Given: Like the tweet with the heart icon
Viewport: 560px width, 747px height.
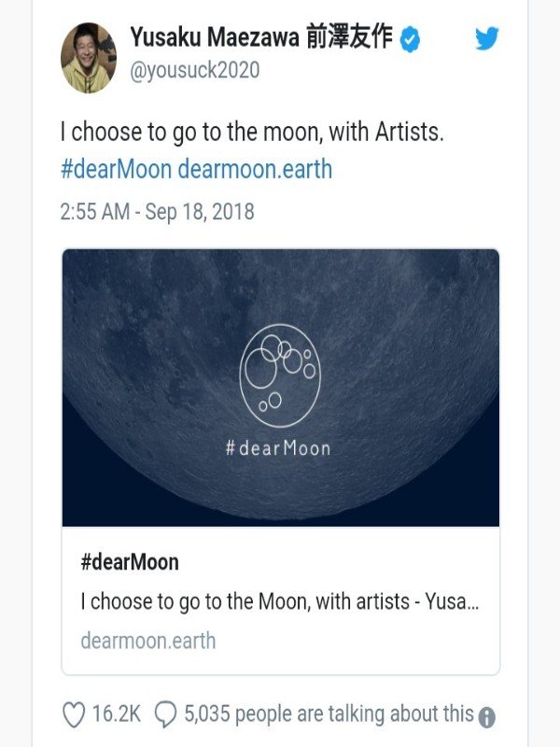Looking at the screenshot, I should tap(74, 714).
